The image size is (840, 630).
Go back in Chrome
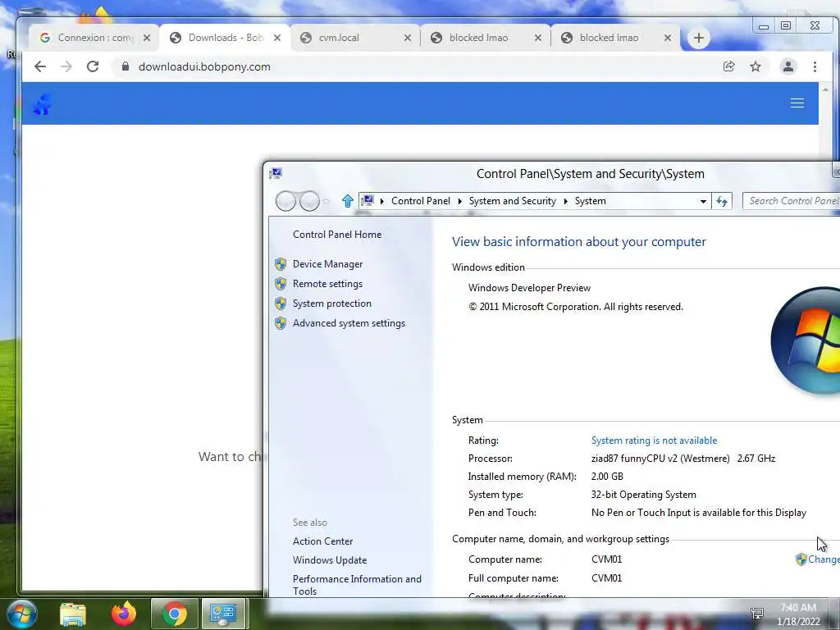tap(40, 66)
